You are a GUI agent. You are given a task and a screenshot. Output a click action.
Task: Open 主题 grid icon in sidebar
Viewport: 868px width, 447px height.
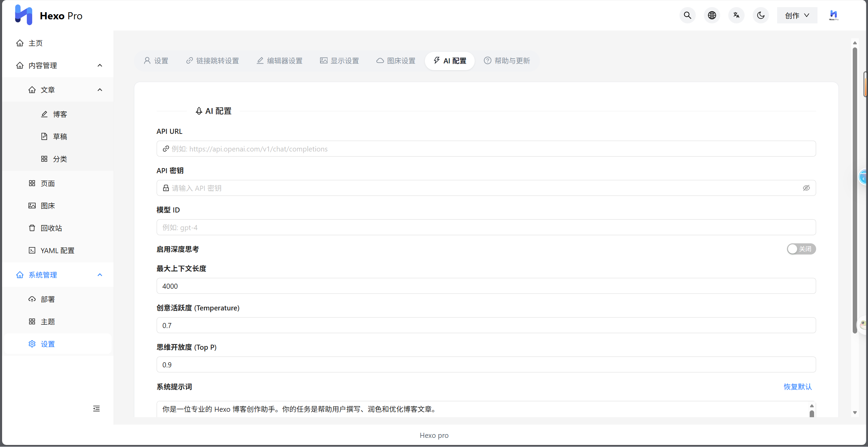pyautogui.click(x=32, y=322)
